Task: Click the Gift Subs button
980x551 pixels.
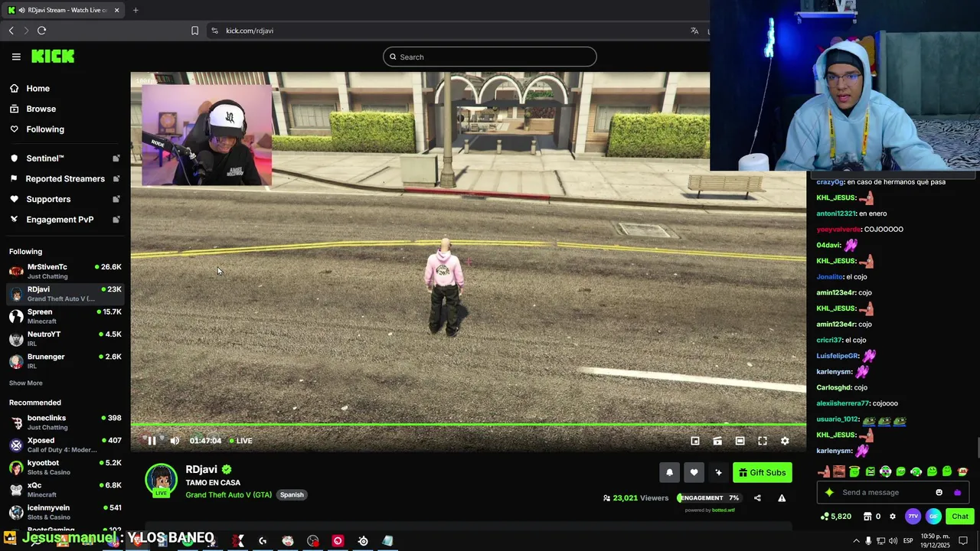Action: 762,472
